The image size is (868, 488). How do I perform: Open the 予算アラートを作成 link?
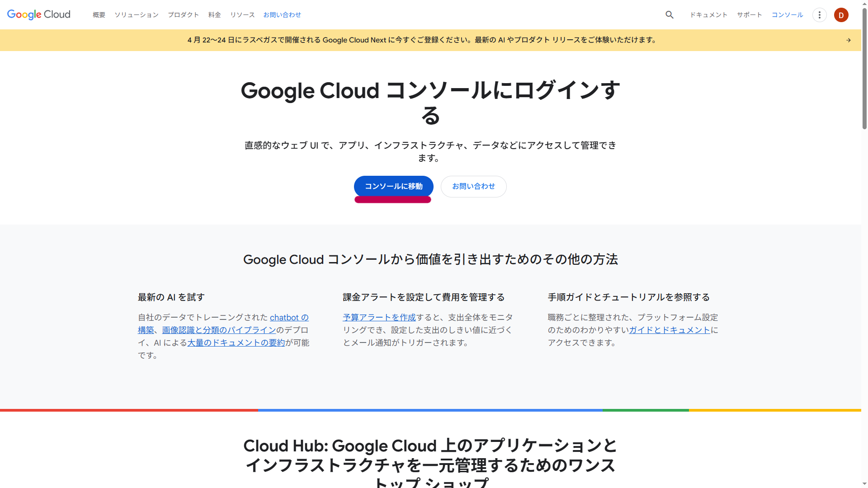click(x=379, y=318)
